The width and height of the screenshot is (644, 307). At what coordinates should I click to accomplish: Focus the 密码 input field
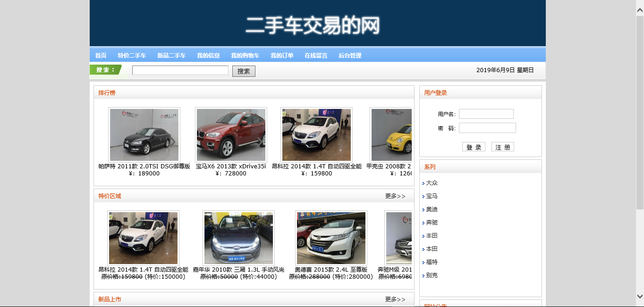(x=487, y=128)
